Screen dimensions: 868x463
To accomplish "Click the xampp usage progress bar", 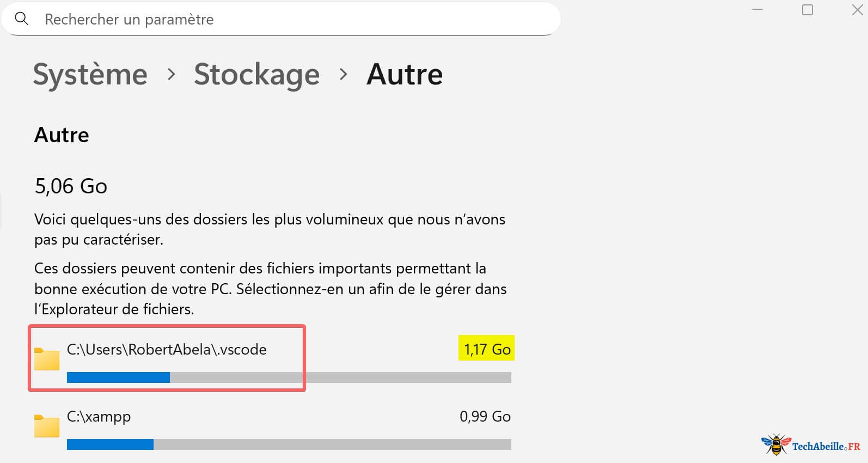I will point(289,444).
